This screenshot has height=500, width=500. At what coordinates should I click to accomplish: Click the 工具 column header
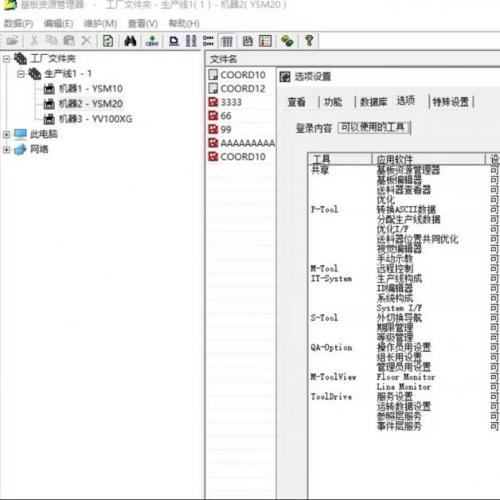340,159
